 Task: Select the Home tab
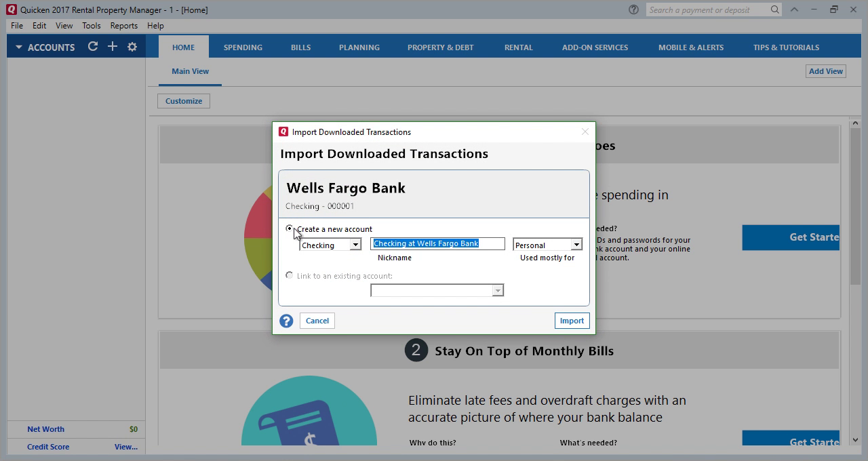point(183,47)
